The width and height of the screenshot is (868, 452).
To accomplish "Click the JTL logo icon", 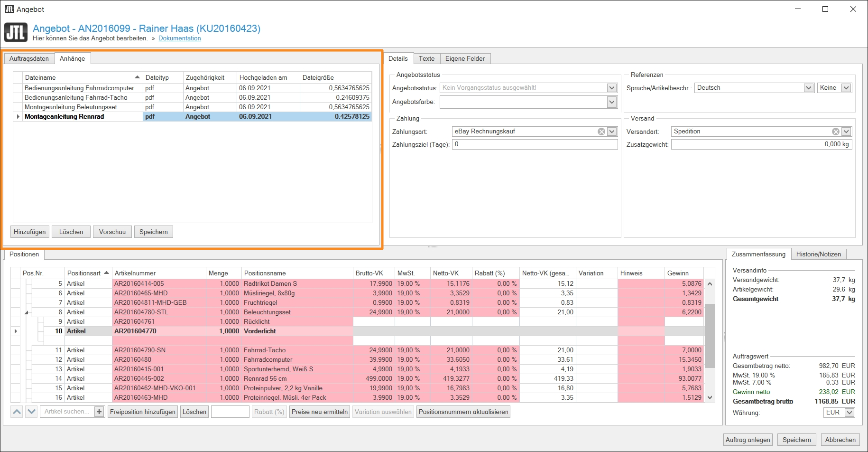I will [16, 33].
